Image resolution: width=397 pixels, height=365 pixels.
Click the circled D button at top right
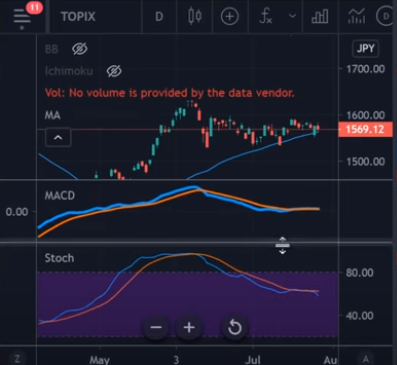click(385, 16)
